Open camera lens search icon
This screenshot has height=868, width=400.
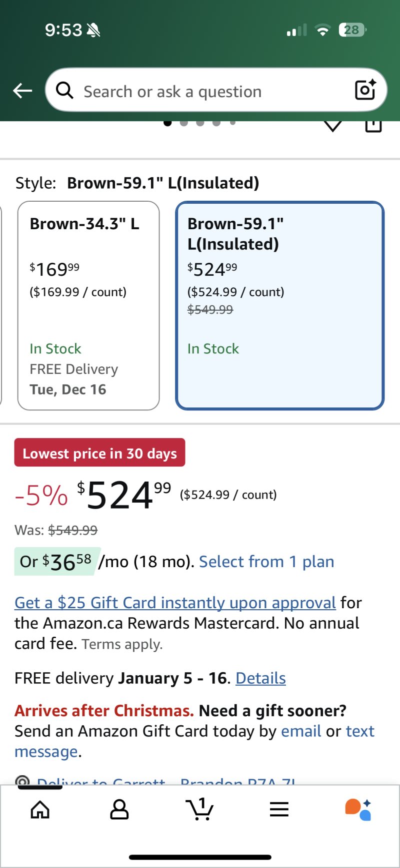(x=365, y=90)
